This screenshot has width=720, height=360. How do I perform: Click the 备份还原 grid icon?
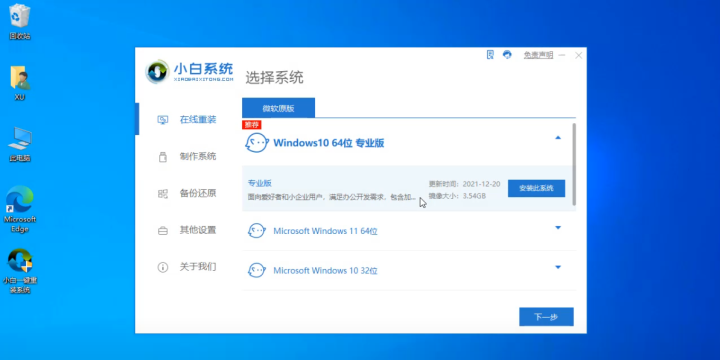[163, 193]
